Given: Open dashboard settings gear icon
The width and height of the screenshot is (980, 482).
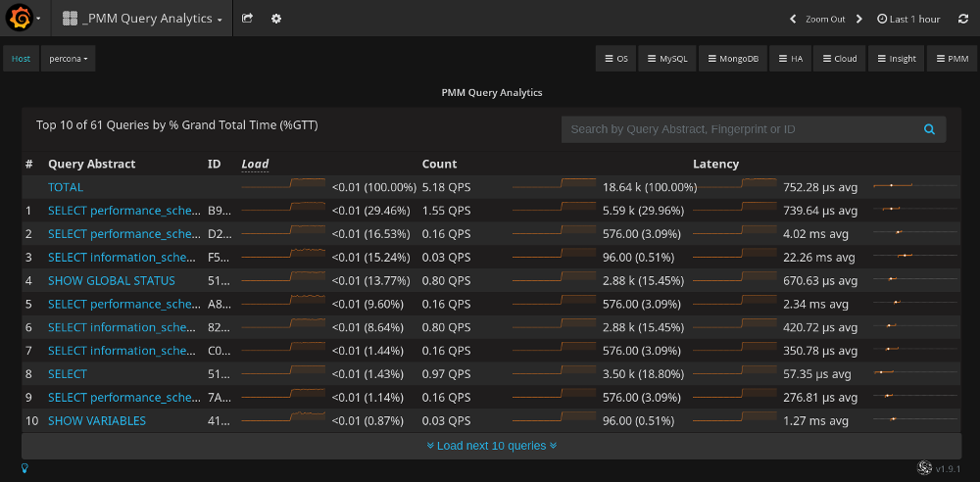Looking at the screenshot, I should tap(276, 19).
